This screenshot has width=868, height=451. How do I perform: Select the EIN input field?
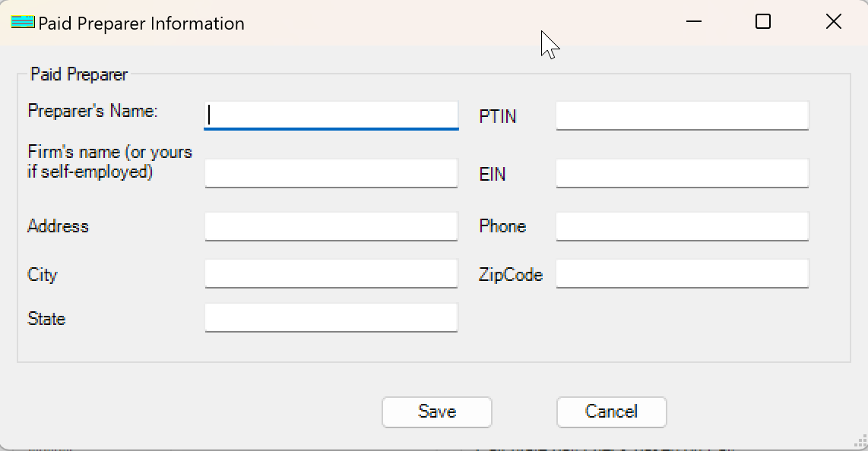[682, 173]
